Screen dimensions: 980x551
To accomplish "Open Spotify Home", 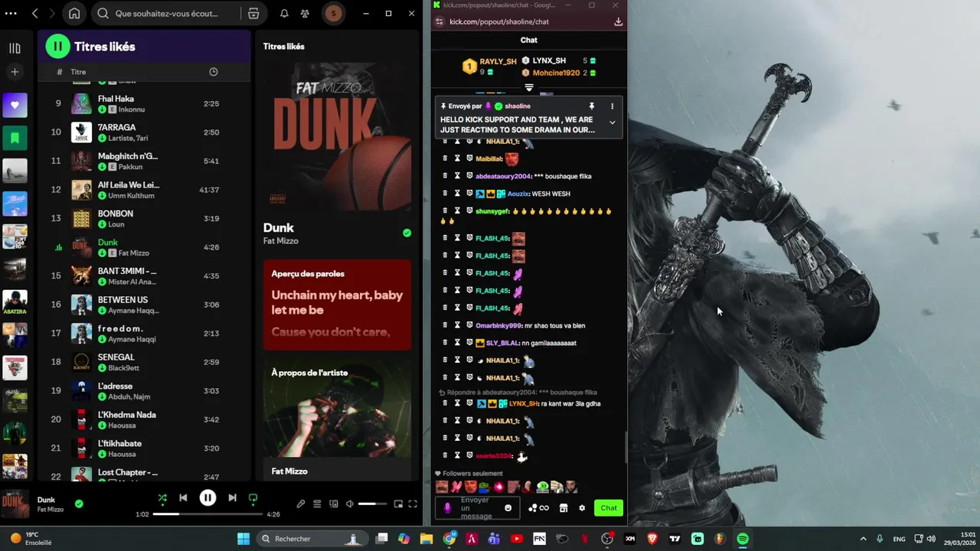I will [74, 13].
